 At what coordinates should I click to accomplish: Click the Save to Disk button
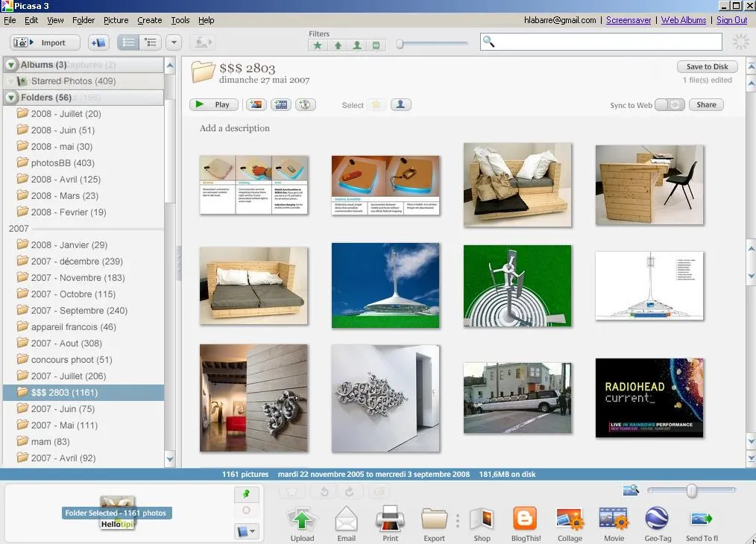(707, 66)
